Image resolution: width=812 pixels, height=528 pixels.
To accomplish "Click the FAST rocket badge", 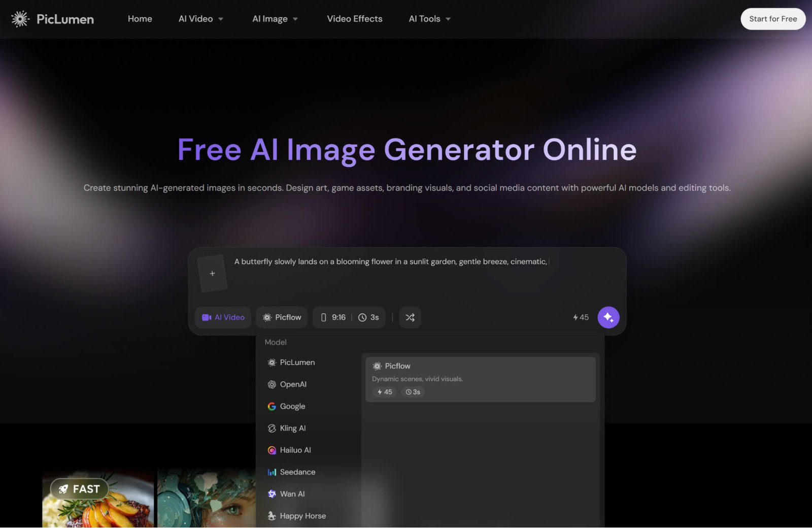I will pyautogui.click(x=79, y=489).
